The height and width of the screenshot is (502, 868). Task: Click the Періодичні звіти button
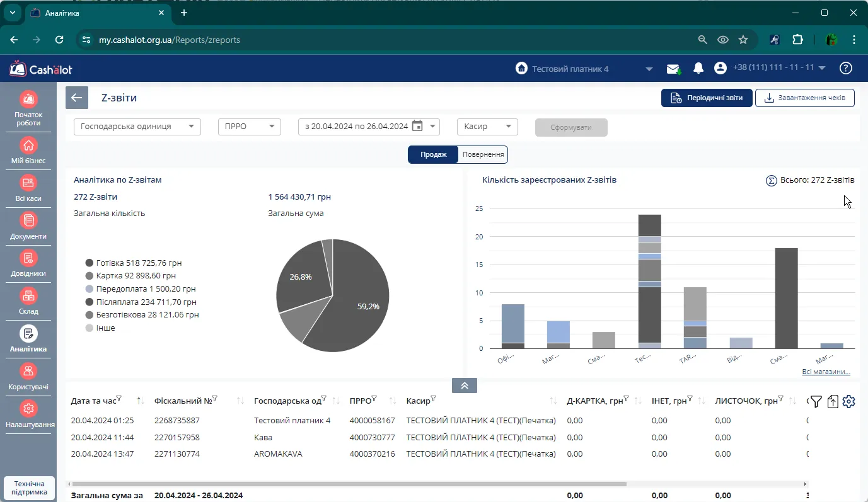(707, 98)
